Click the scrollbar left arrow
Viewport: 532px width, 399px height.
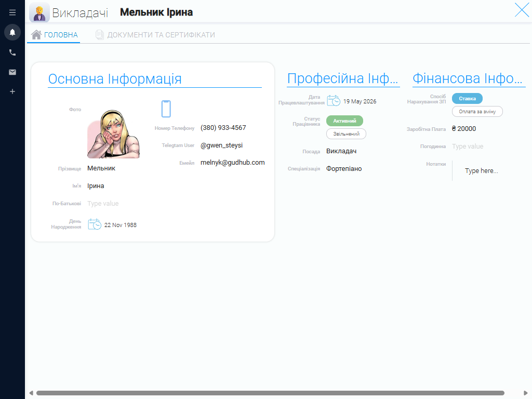(31, 393)
